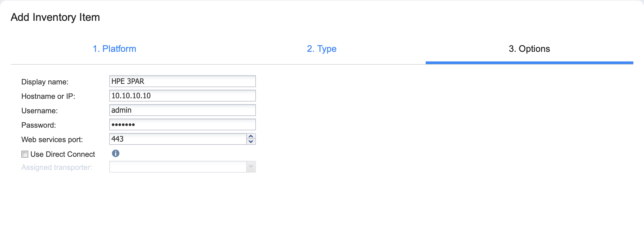Decrease the Web services port value
The width and height of the screenshot is (644, 234).
(x=251, y=142)
